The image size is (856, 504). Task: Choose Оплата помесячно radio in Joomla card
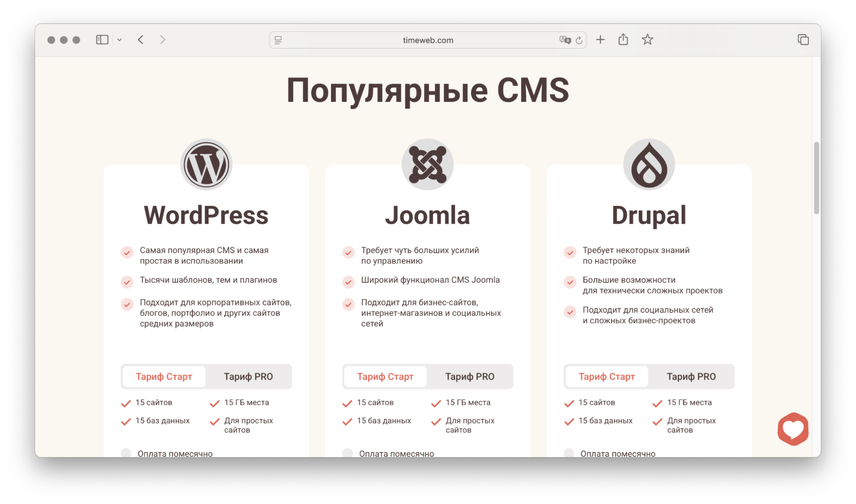coord(347,453)
